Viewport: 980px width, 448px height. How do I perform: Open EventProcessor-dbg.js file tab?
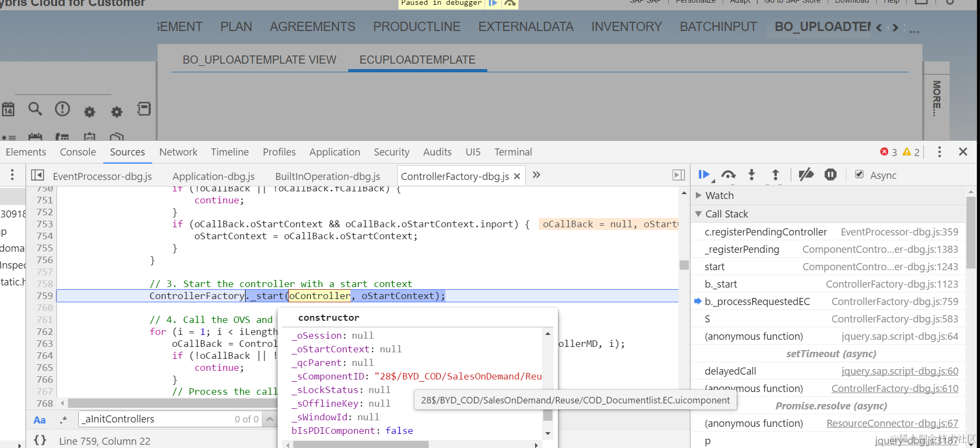[102, 176]
